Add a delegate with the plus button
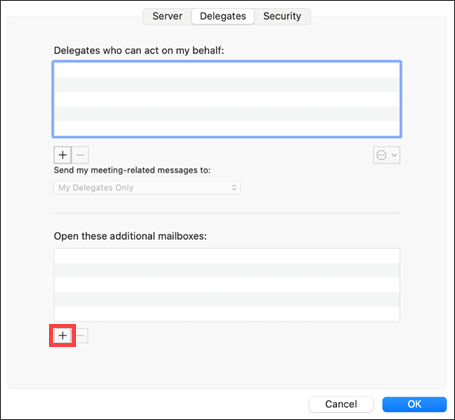Screen dimensions: 455x420 63,155
